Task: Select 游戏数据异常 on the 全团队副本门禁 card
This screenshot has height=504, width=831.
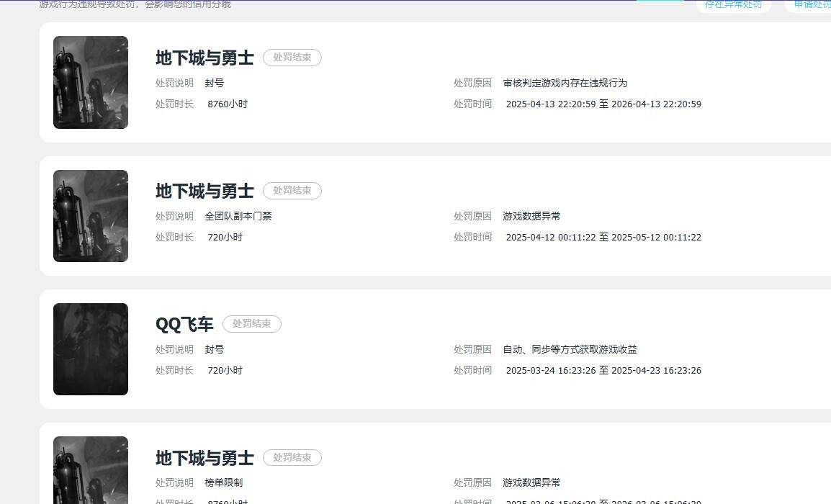Action: 531,216
